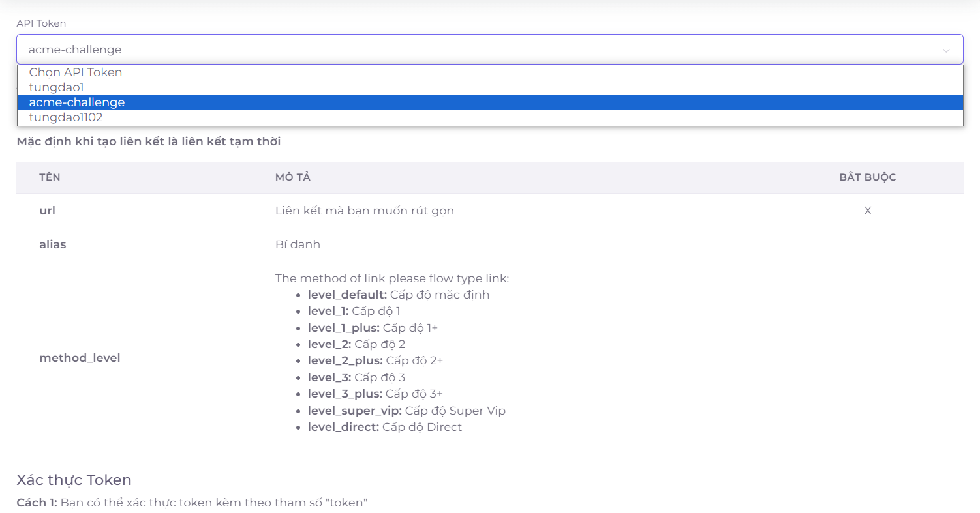980x513 pixels.
Task: Click the TÊN column header
Action: [50, 177]
